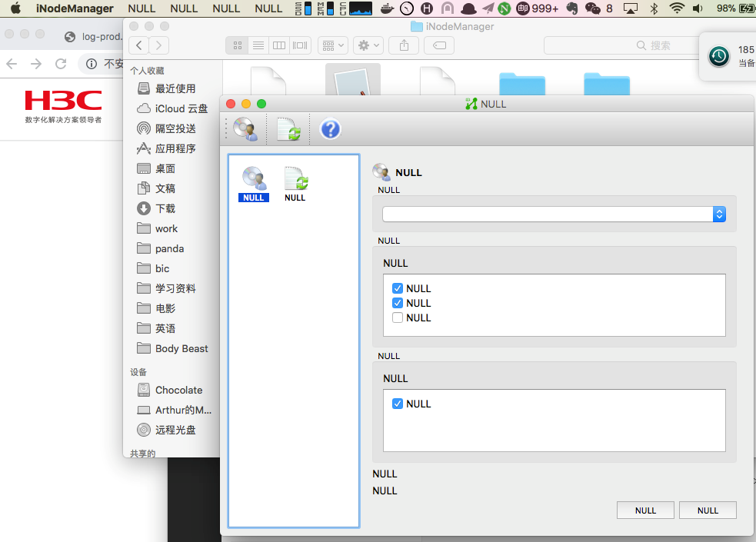Switch Finder to gallery view
This screenshot has height=542, width=756.
tap(300, 45)
